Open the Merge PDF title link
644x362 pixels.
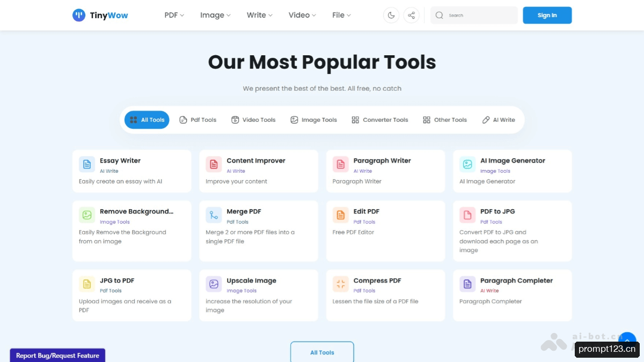coord(244,211)
